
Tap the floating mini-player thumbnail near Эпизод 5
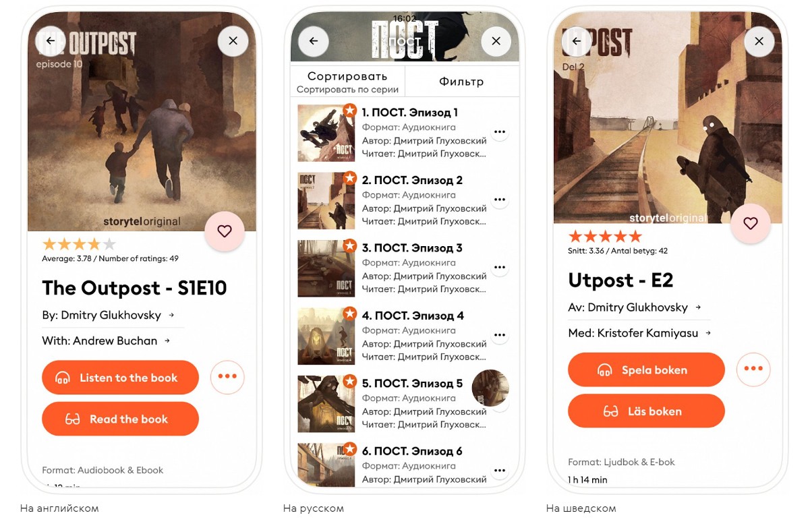[490, 388]
